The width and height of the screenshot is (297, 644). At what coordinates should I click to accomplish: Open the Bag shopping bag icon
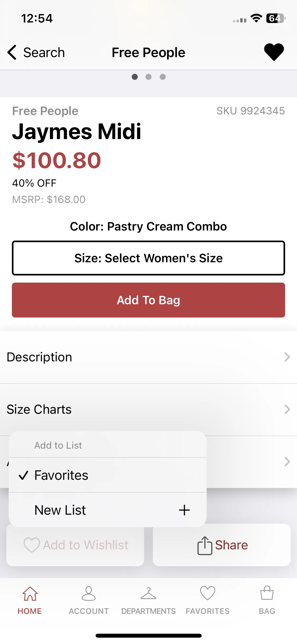tap(267, 593)
